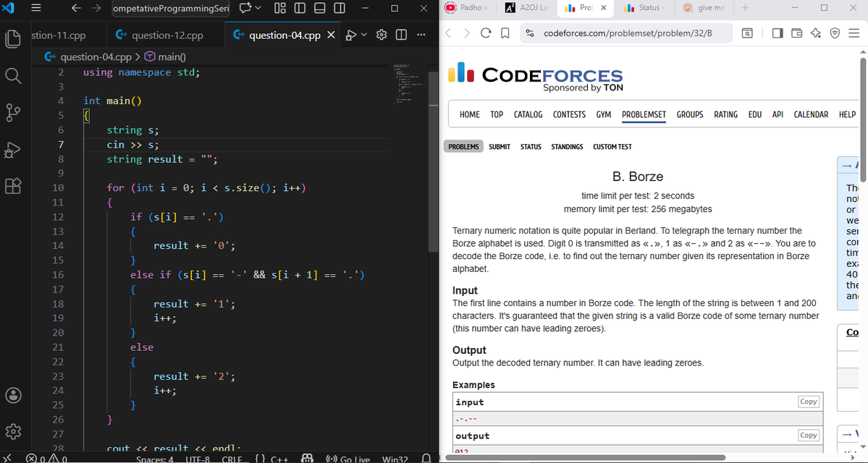Toggle the secondary side bar
Image resolution: width=868 pixels, height=463 pixels.
point(340,8)
